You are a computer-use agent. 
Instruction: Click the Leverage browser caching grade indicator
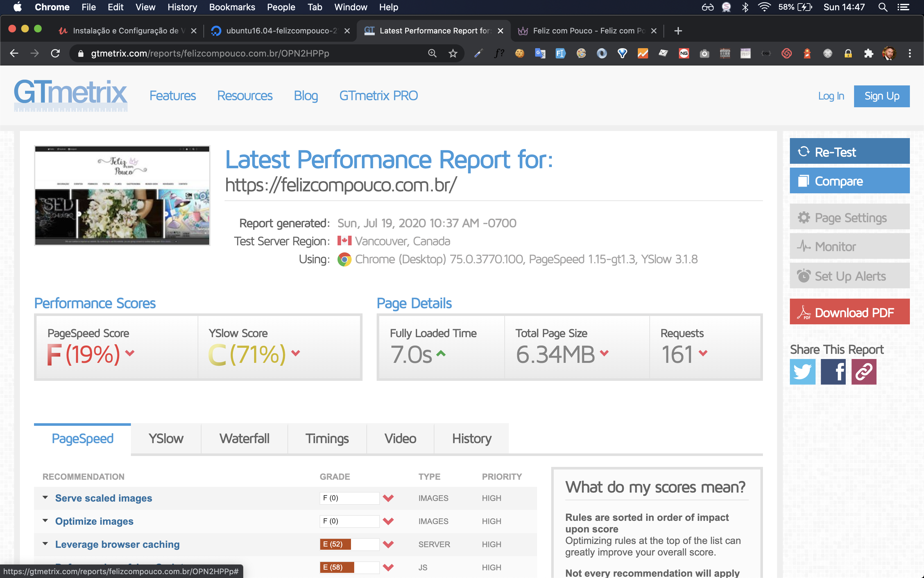pos(349,544)
